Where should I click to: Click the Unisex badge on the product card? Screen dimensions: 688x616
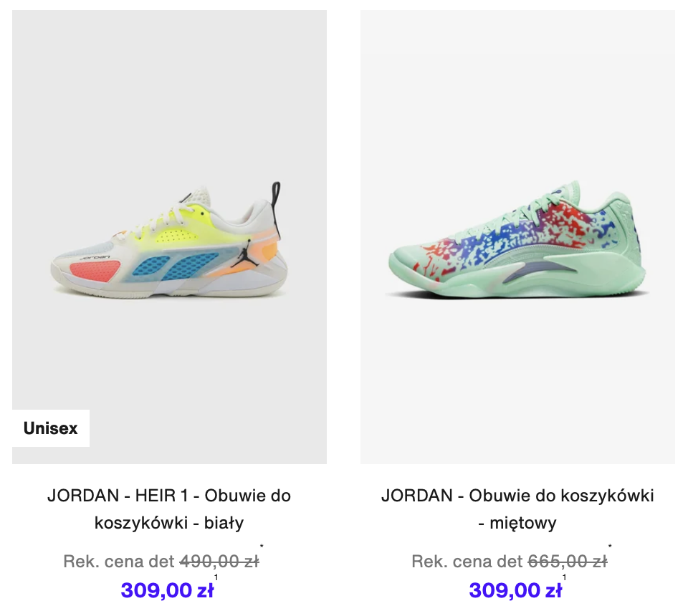click(x=51, y=428)
